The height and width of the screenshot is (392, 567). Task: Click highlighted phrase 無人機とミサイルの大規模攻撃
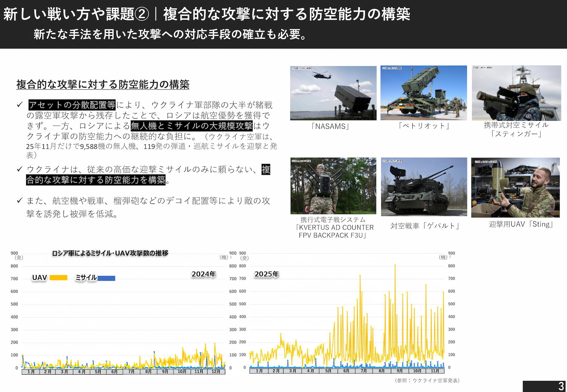coord(191,126)
